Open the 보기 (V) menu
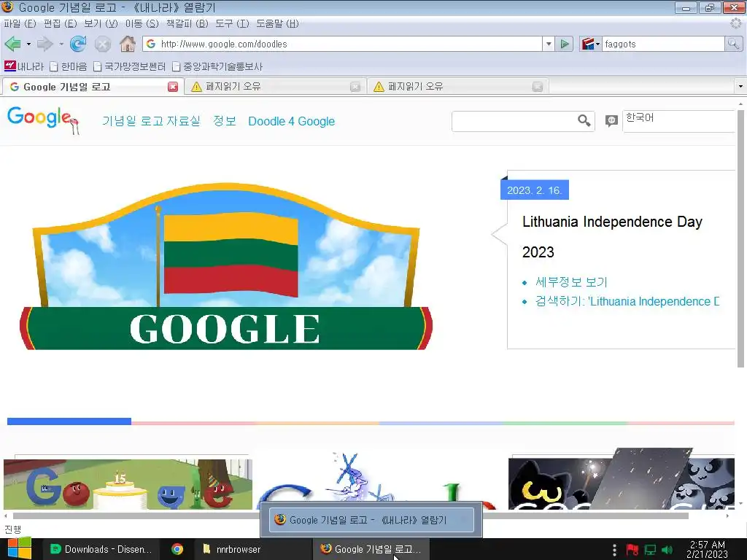This screenshot has height=560, width=747. click(101, 23)
